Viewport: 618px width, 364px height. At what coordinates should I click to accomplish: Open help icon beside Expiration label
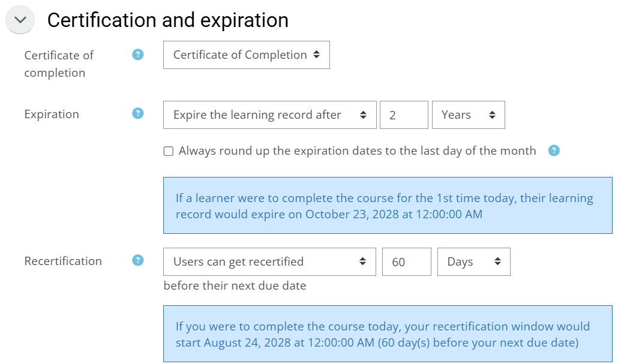pos(137,113)
